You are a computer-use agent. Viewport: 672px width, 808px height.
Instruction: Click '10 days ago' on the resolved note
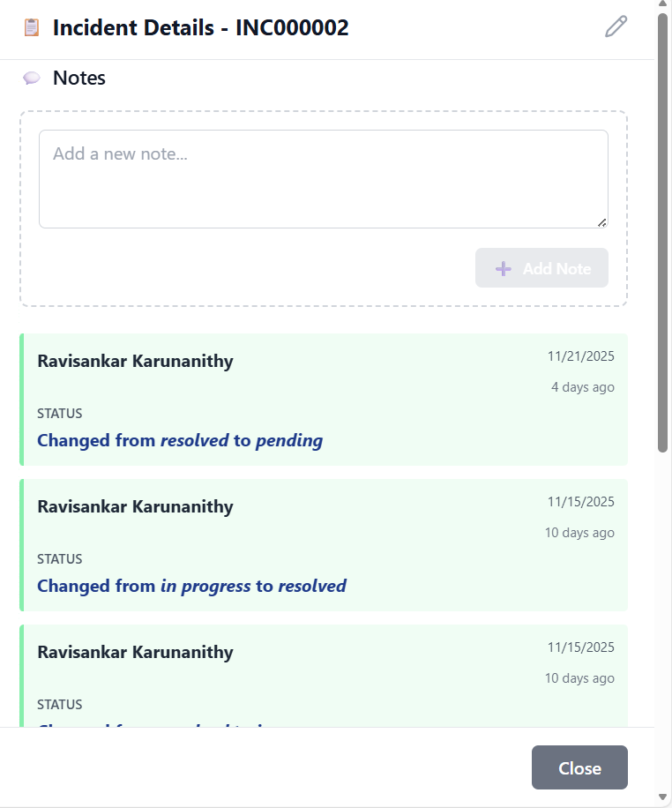pyautogui.click(x=579, y=533)
